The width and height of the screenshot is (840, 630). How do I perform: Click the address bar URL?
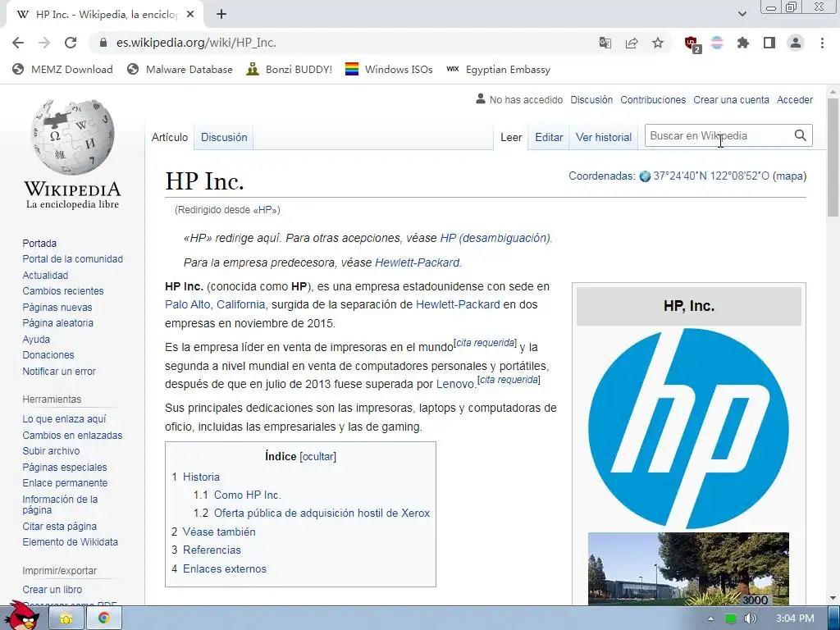[x=196, y=43]
